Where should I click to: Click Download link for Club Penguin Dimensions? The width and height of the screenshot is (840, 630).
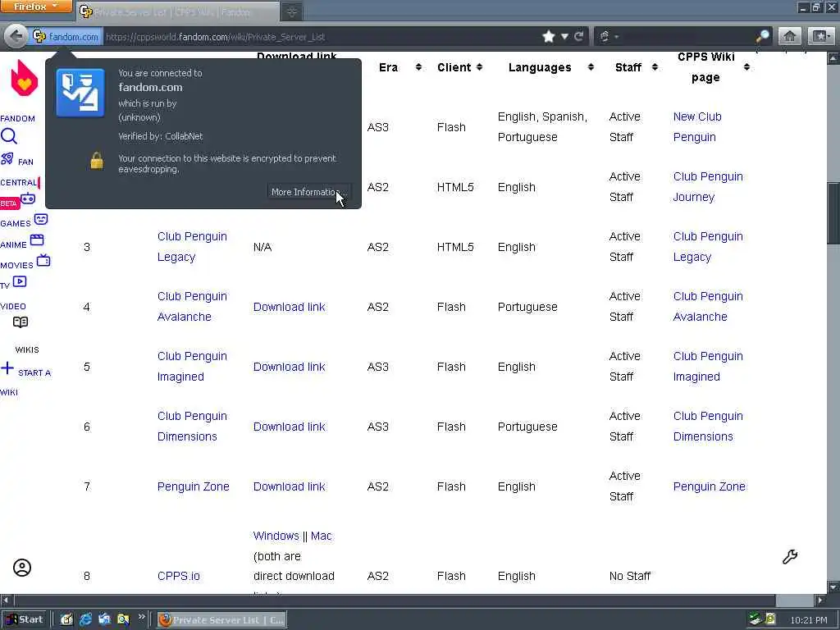point(290,427)
